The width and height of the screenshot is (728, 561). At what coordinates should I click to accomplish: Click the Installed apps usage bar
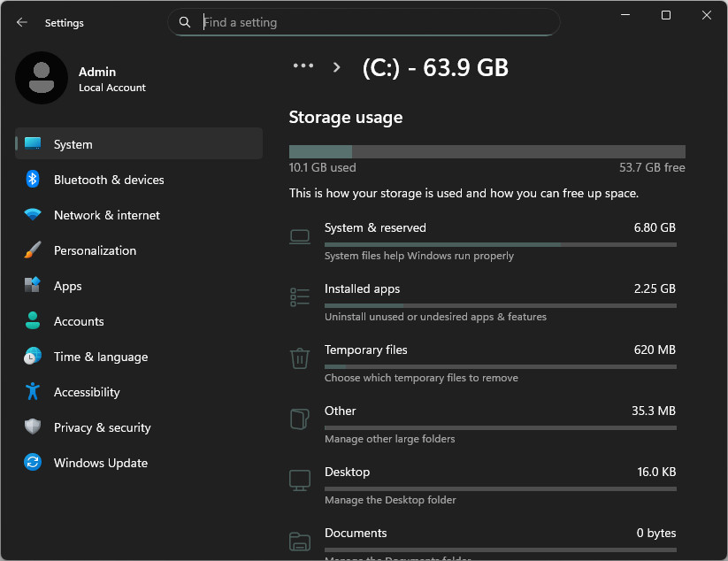click(501, 305)
